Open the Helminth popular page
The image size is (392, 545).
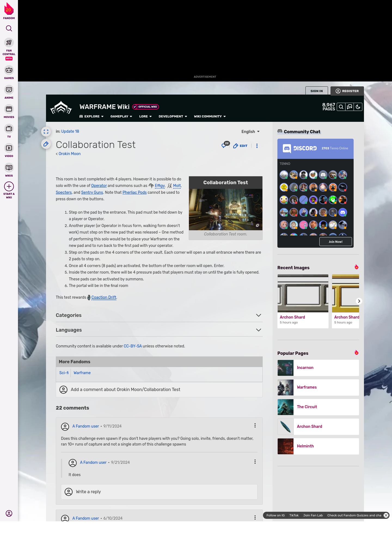[x=318, y=446]
